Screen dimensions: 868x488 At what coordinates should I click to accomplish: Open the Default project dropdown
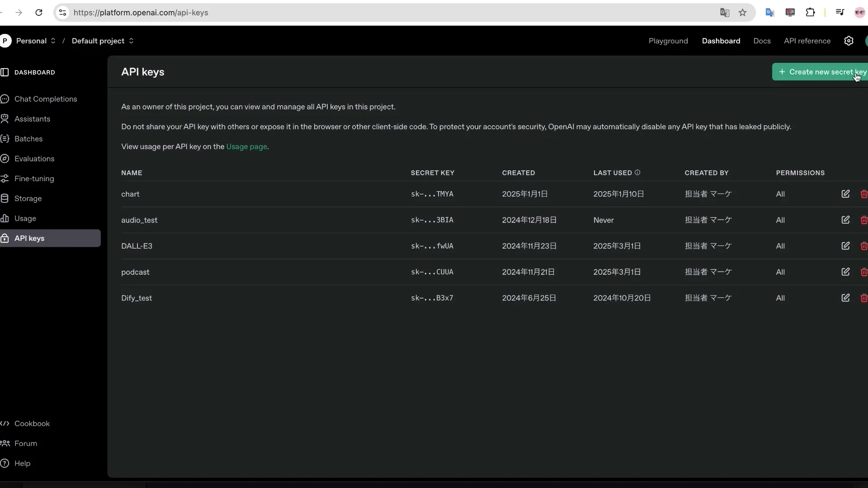pos(103,41)
